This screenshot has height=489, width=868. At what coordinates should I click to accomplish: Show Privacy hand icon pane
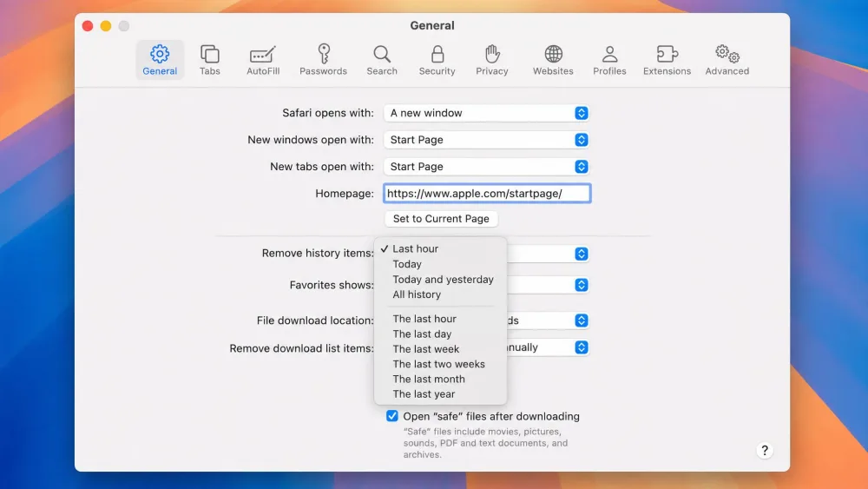pos(492,60)
